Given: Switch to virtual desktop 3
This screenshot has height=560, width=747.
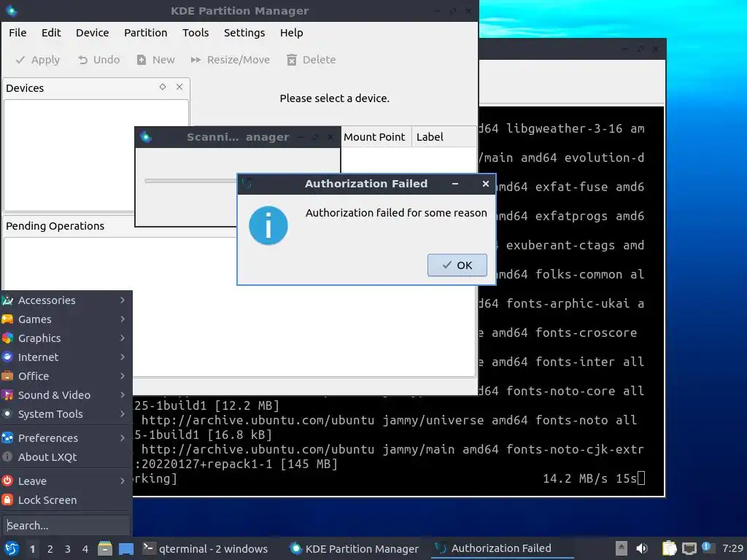Looking at the screenshot, I should (x=68, y=549).
